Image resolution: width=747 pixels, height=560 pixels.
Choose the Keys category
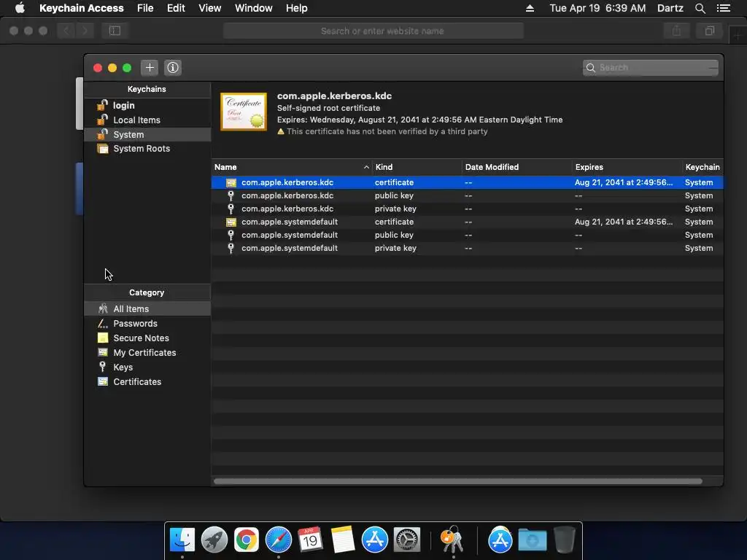147,367
